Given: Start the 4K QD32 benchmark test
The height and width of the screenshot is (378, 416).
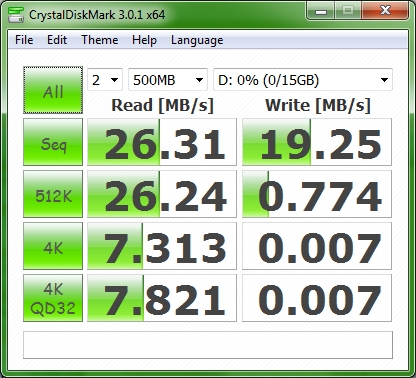Looking at the screenshot, I should [x=53, y=298].
